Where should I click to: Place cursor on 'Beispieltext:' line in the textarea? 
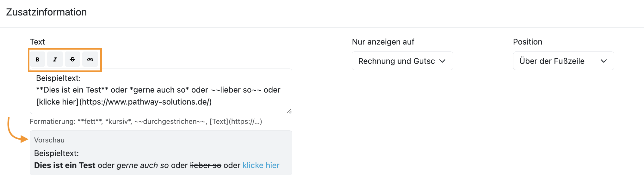[x=59, y=78]
